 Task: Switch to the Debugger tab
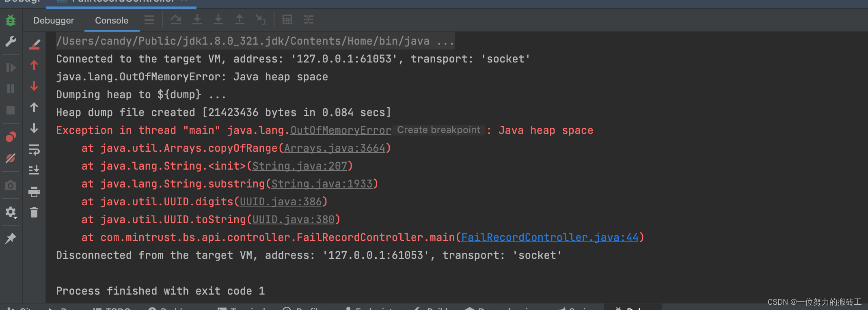[54, 20]
